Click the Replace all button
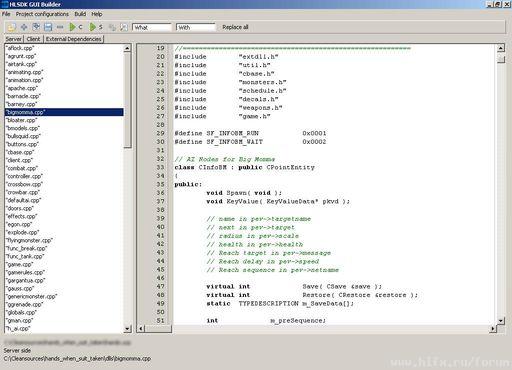Image resolution: width=512 pixels, height=370 pixels. [x=235, y=27]
